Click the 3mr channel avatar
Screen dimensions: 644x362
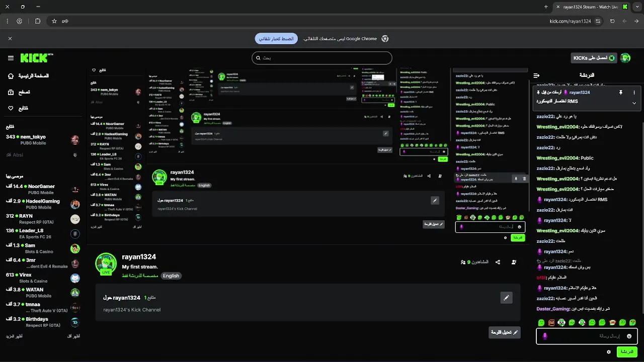(75, 263)
